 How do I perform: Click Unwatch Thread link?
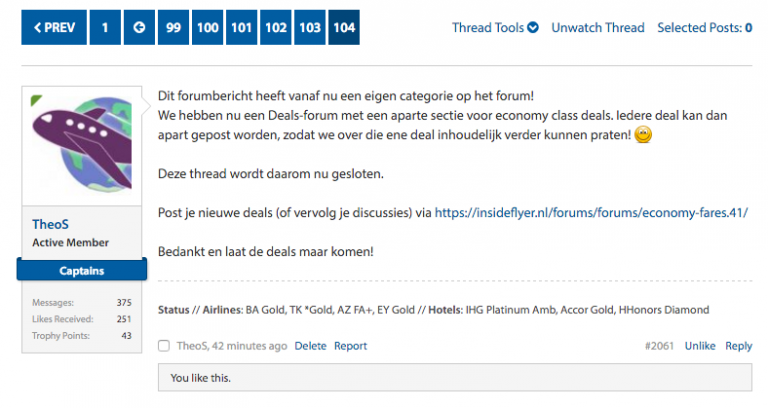coord(598,28)
